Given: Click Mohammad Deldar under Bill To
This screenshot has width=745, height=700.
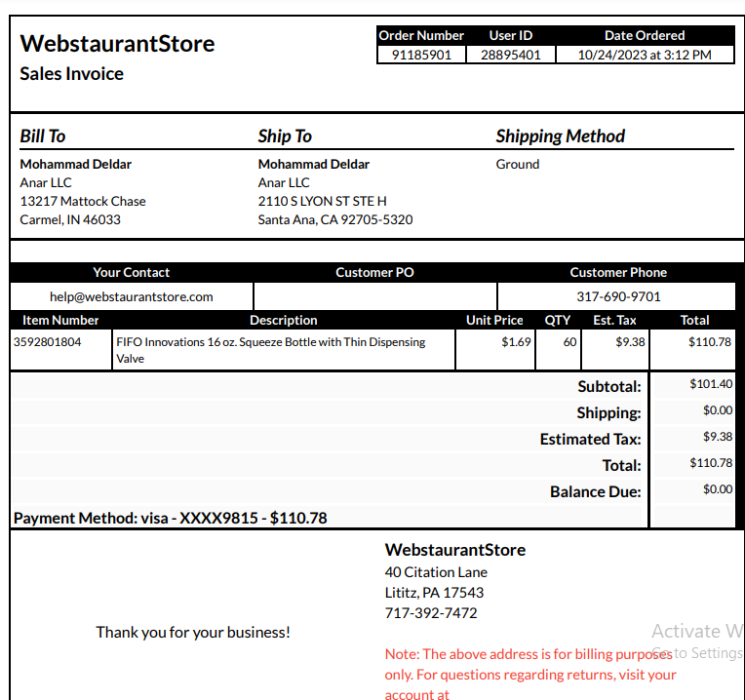Looking at the screenshot, I should (x=75, y=165).
